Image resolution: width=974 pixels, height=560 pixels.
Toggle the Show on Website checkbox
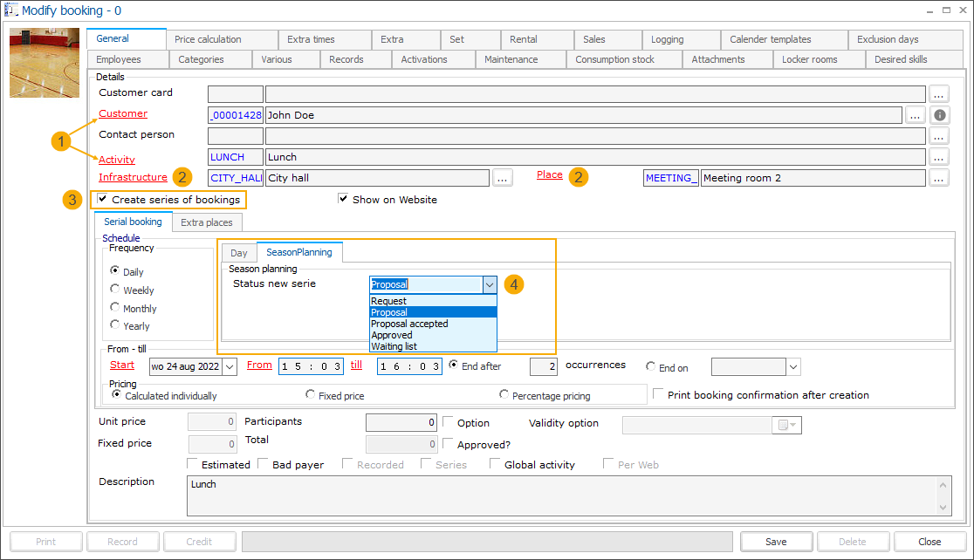pyautogui.click(x=343, y=199)
